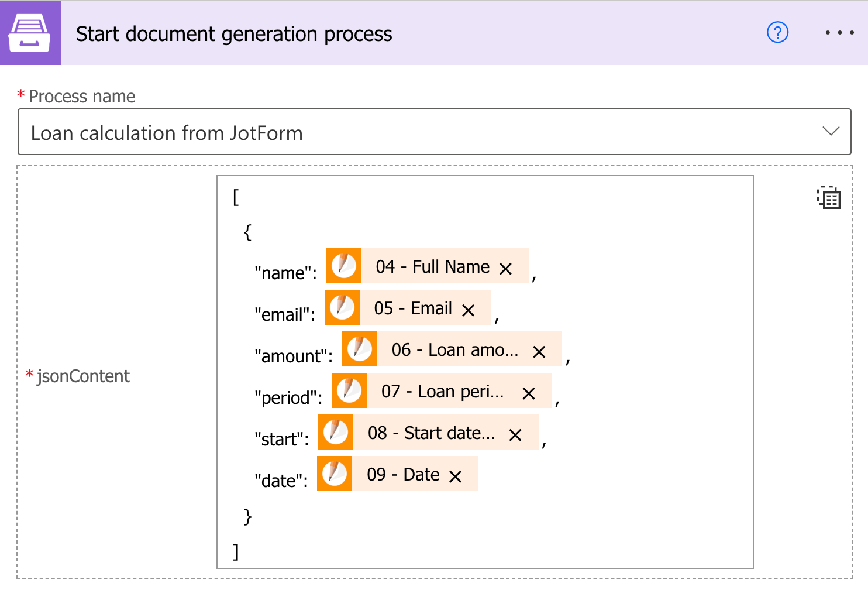Image resolution: width=868 pixels, height=600 pixels.
Task: Click the Process name field label
Action: pos(82,96)
